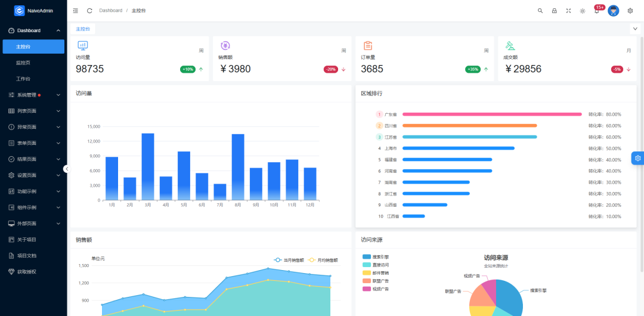The width and height of the screenshot is (644, 316).
Task: Open the floating blue settings gear button
Action: pos(637,158)
